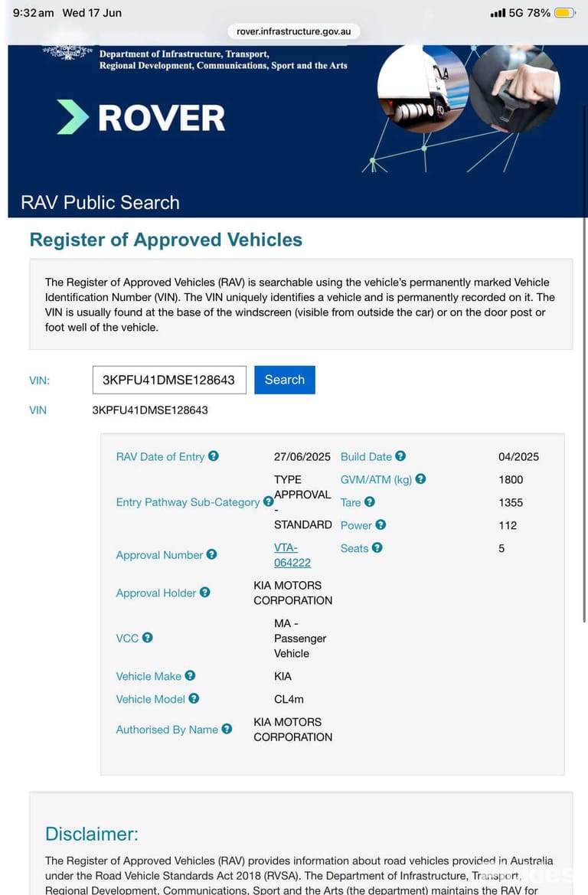Tap the battery indicator in status bar
The height and width of the screenshot is (895, 588).
[x=564, y=12]
